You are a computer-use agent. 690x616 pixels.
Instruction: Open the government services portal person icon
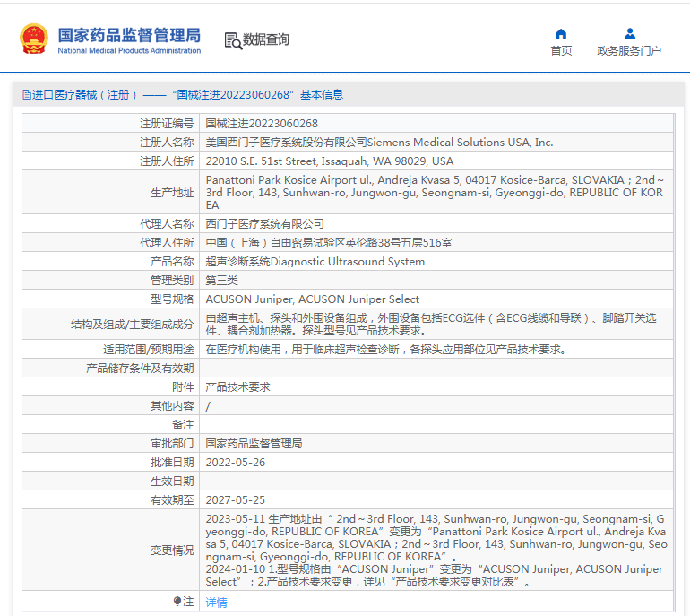[630, 33]
